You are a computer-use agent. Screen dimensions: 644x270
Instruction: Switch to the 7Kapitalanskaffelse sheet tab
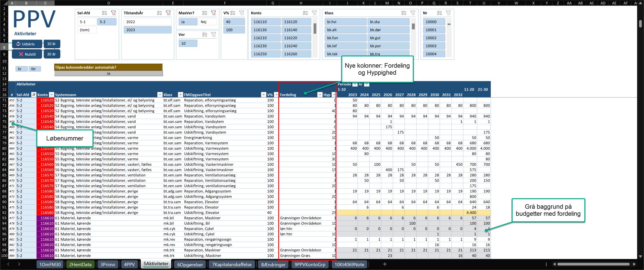pos(232,264)
